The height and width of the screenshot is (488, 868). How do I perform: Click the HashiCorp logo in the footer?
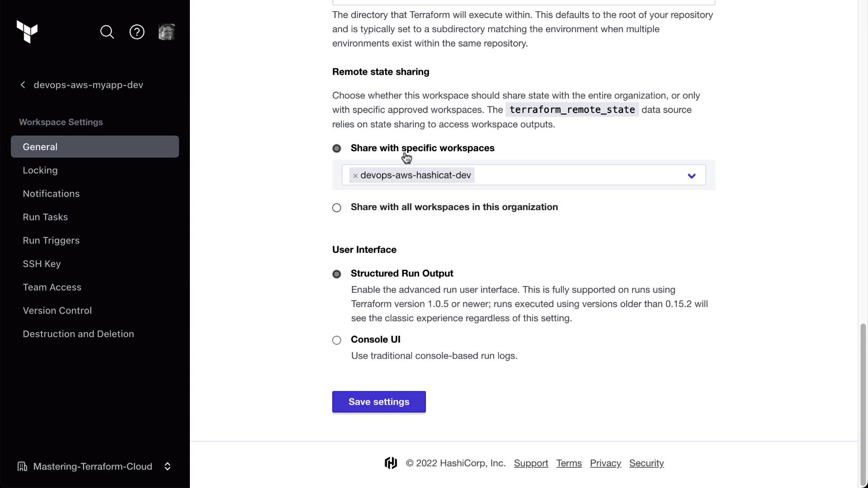point(391,463)
